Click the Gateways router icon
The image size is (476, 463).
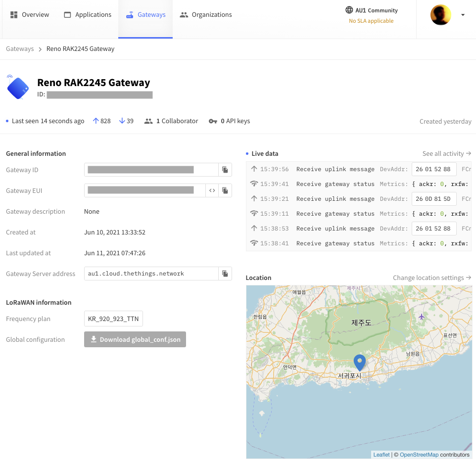[130, 14]
